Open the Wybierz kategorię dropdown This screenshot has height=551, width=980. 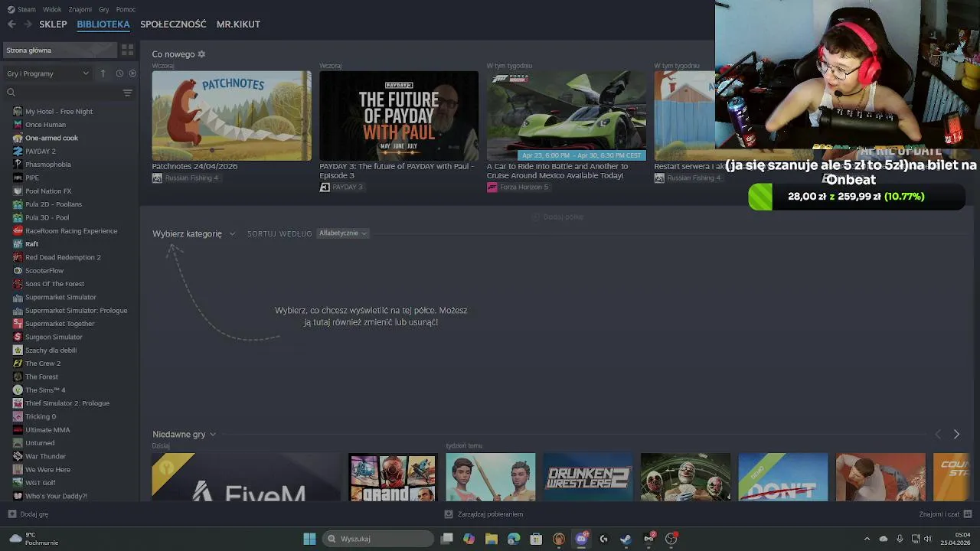tap(194, 233)
